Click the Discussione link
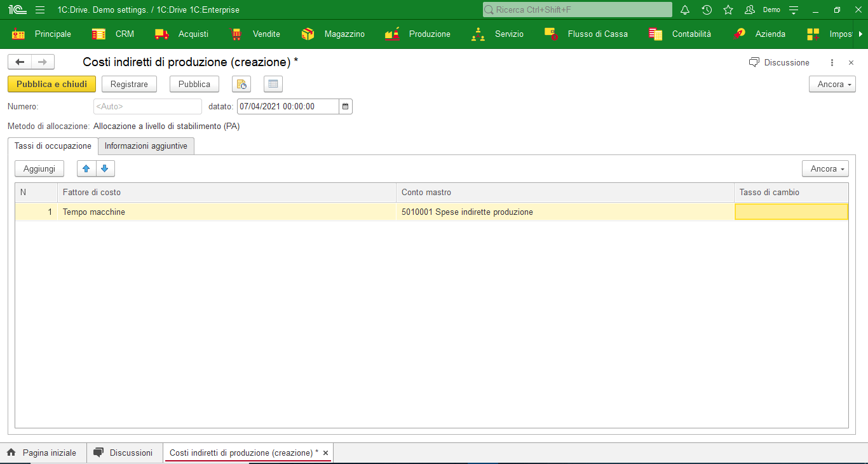This screenshot has height=464, width=868. (787, 62)
